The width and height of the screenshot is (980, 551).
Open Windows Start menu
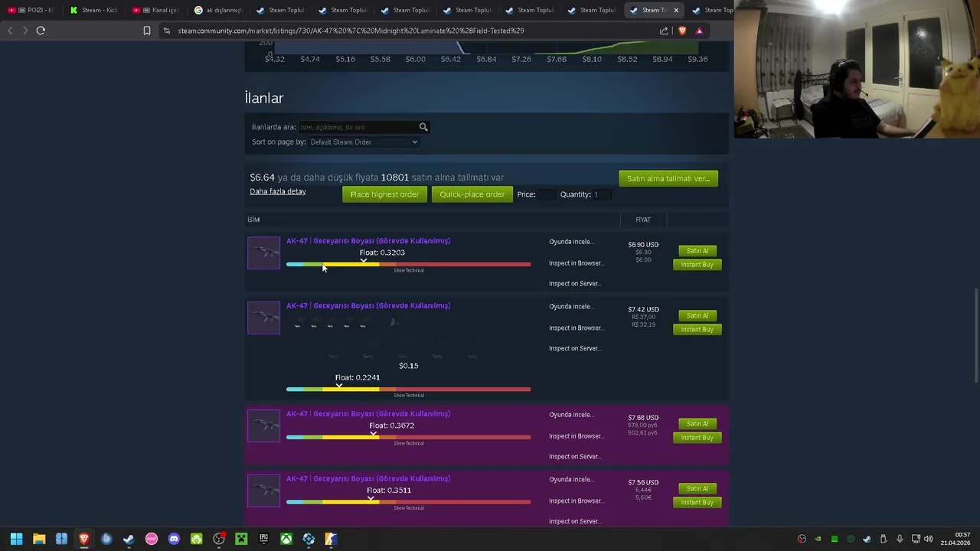16,539
